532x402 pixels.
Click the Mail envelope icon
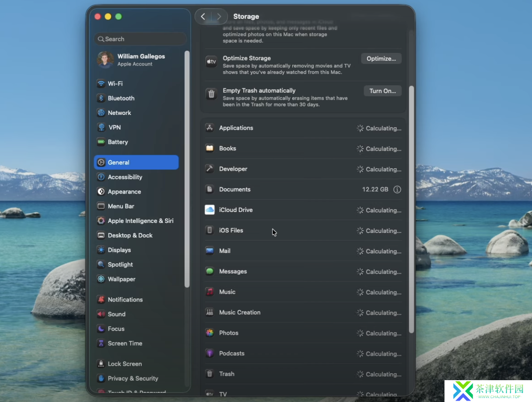pos(210,251)
